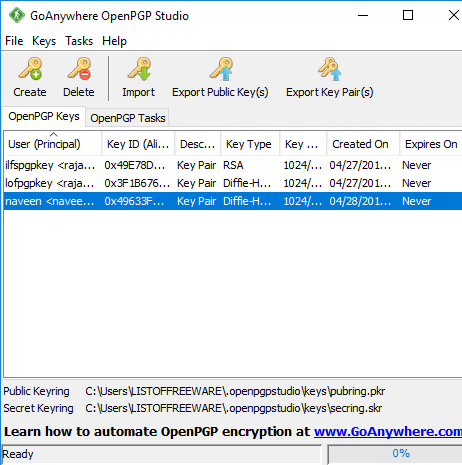462x465 pixels.
Task: Click the Create key icon
Action: 30,69
